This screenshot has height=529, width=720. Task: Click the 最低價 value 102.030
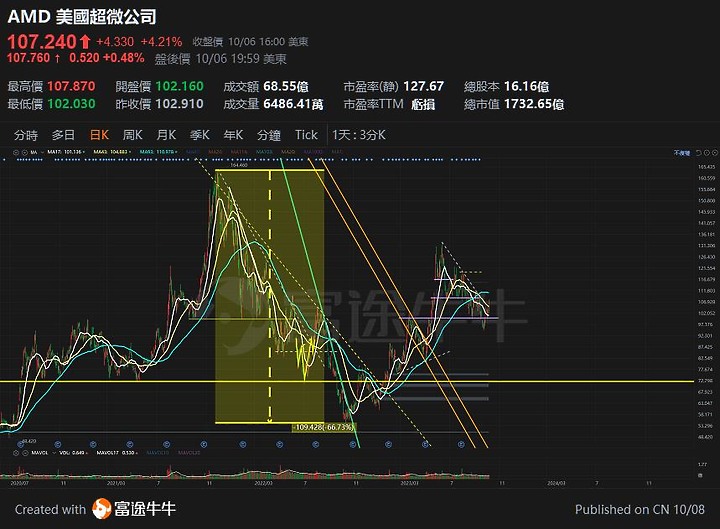71,104
